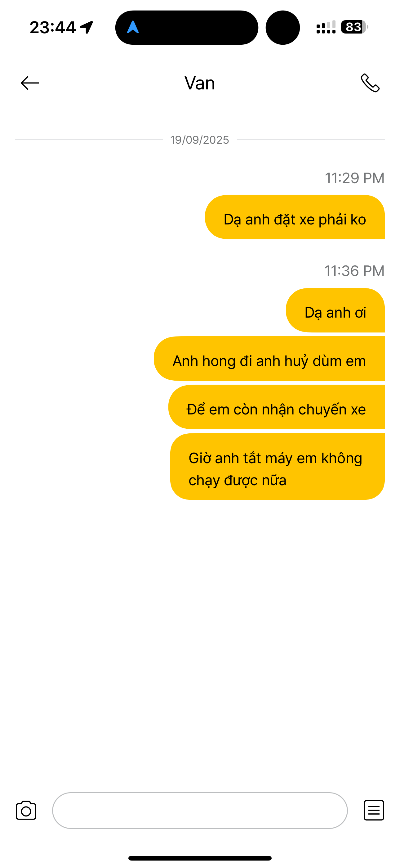Screen dimensions: 400x868
Task: Select bubble "Để em còn nhận chuyến xe"
Action: (x=276, y=407)
